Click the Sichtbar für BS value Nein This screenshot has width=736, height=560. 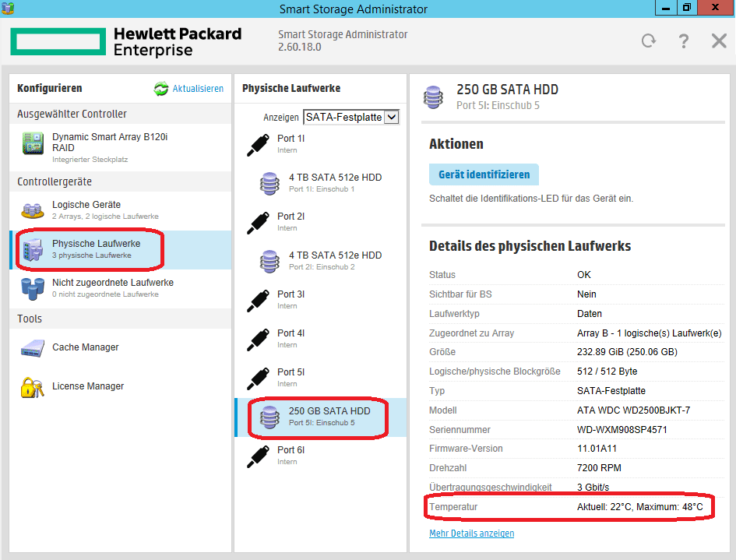[586, 294]
